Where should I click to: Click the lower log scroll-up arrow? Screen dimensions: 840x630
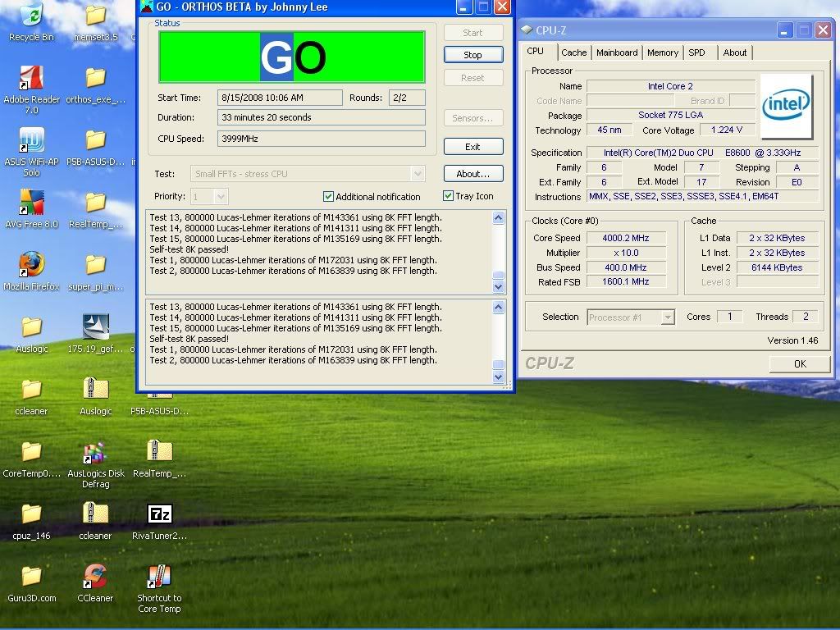click(x=498, y=307)
